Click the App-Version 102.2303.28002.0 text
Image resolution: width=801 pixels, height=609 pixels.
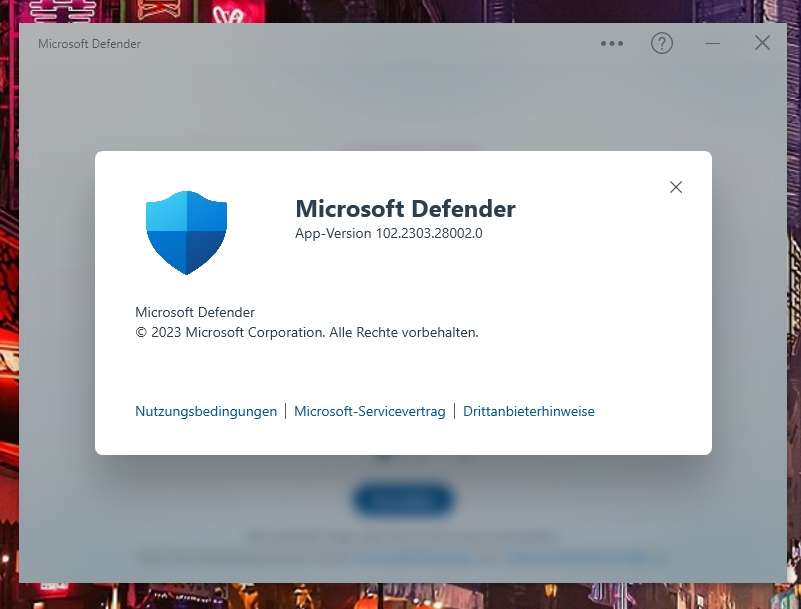coord(389,233)
